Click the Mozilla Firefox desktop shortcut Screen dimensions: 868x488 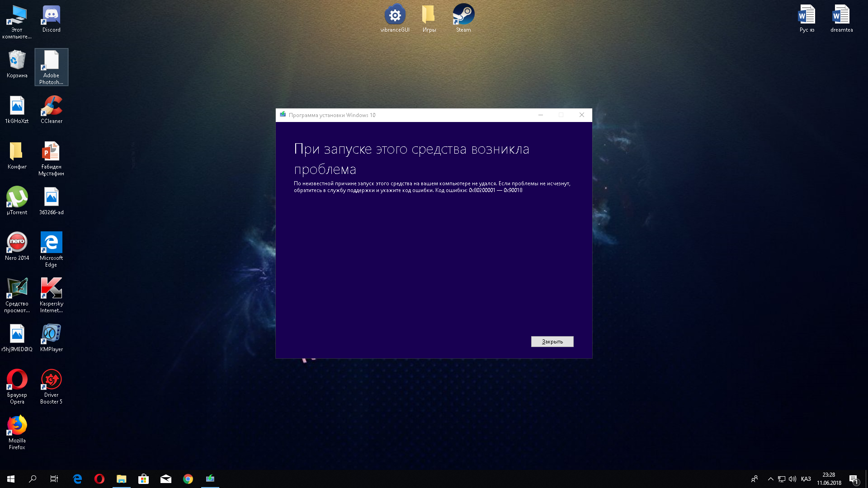17,432
